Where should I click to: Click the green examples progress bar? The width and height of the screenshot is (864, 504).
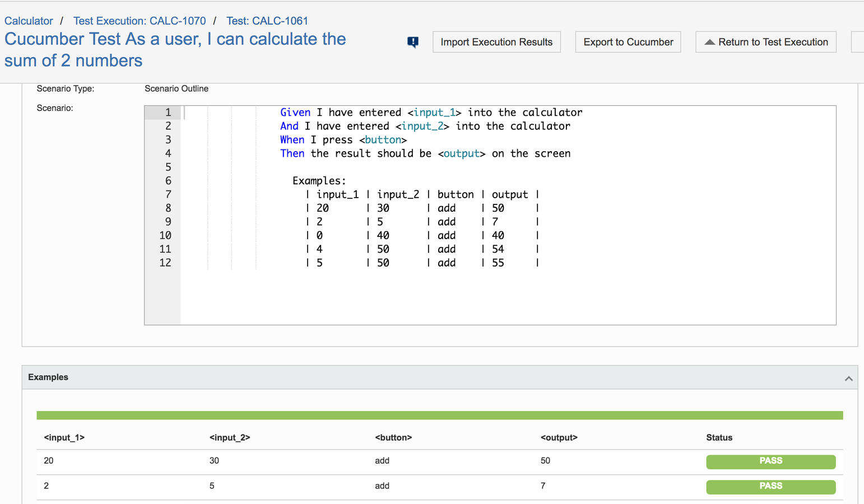pos(440,415)
